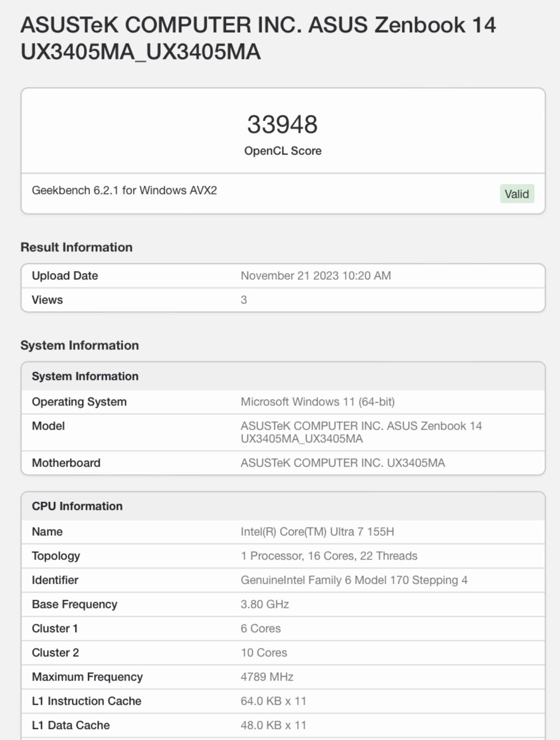Click the L1 Data Cache label

click(x=71, y=725)
